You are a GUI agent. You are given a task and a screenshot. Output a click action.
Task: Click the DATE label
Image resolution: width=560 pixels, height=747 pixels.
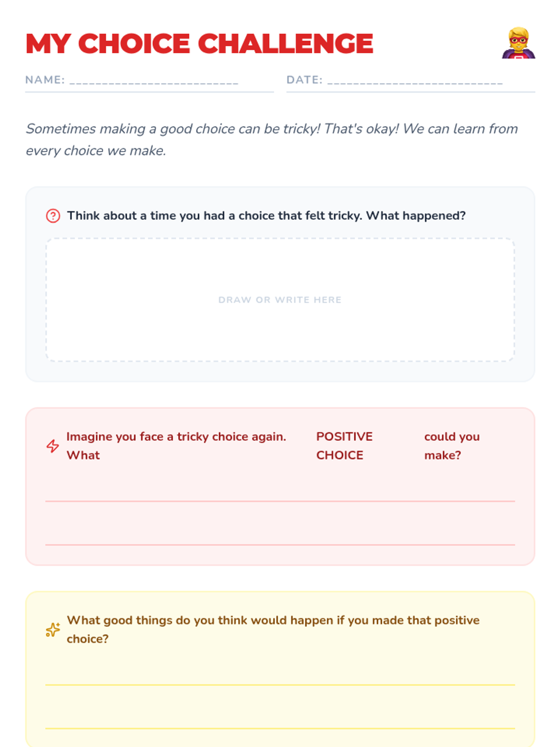(304, 80)
